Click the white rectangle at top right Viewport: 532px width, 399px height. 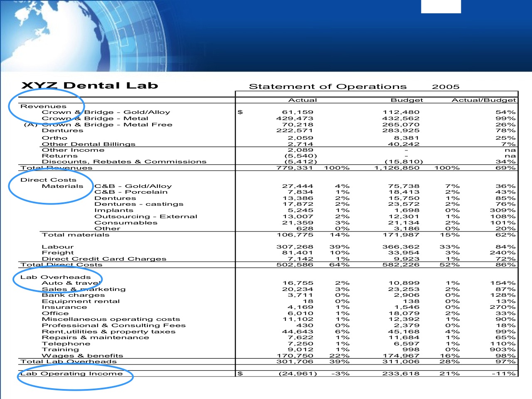(441, 7)
